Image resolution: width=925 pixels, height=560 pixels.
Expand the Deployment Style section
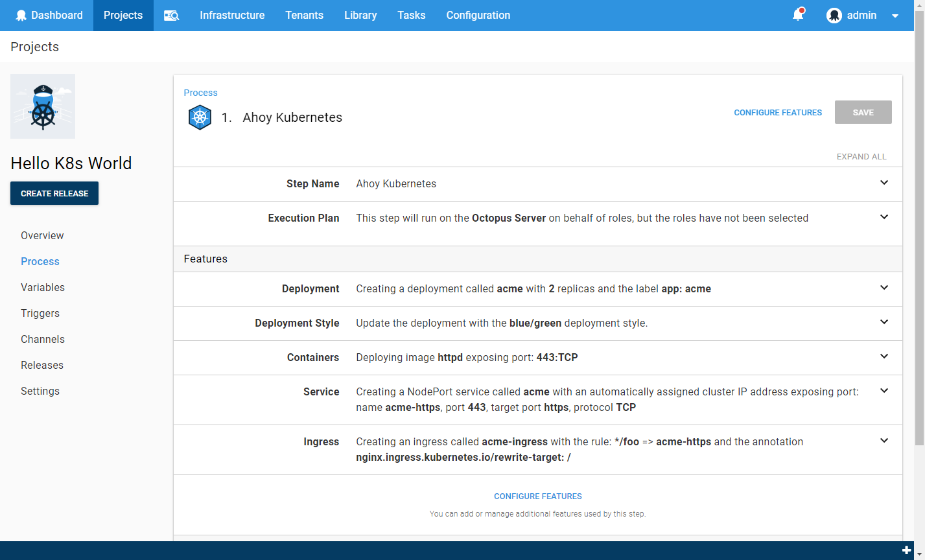click(884, 322)
